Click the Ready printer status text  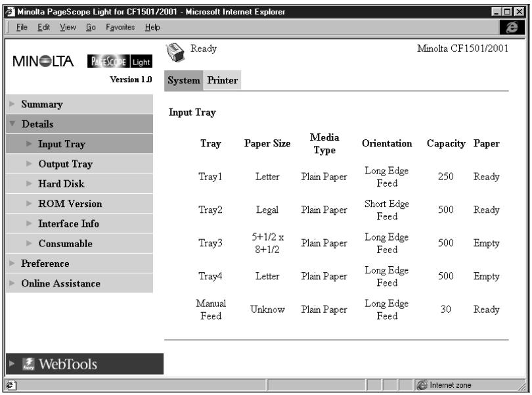[203, 49]
